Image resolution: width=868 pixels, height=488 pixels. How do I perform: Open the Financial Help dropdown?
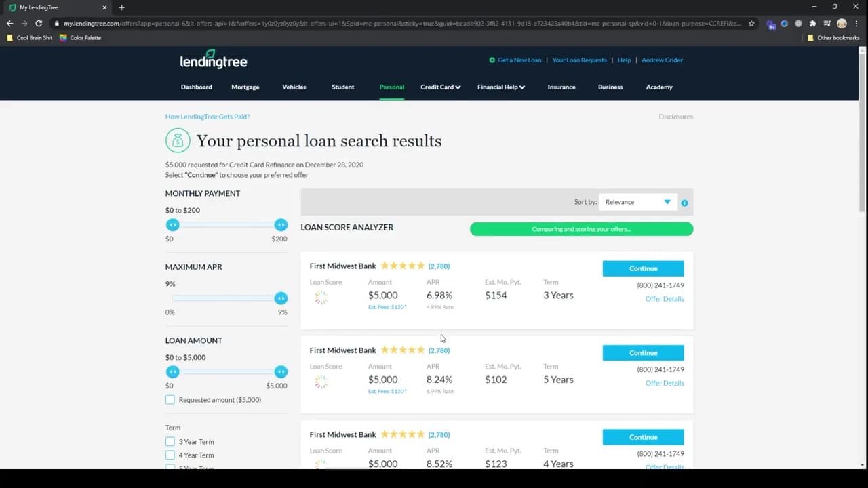(x=500, y=87)
